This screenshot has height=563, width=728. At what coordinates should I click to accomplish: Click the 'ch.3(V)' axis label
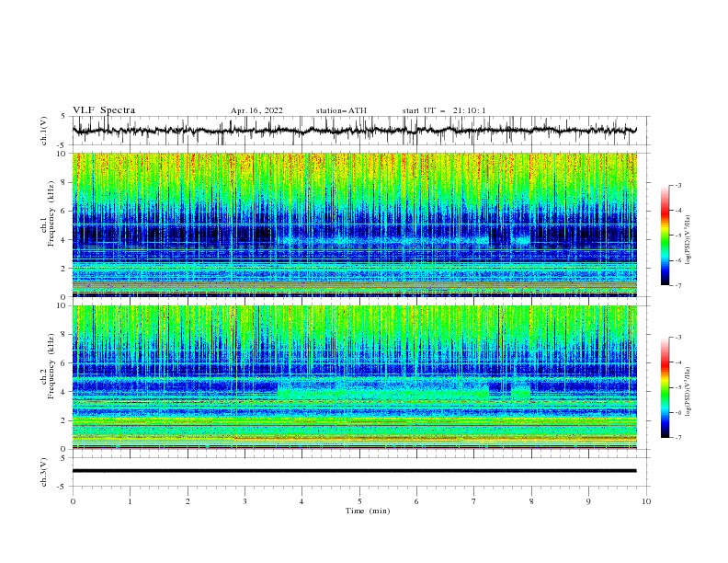[x=44, y=472]
